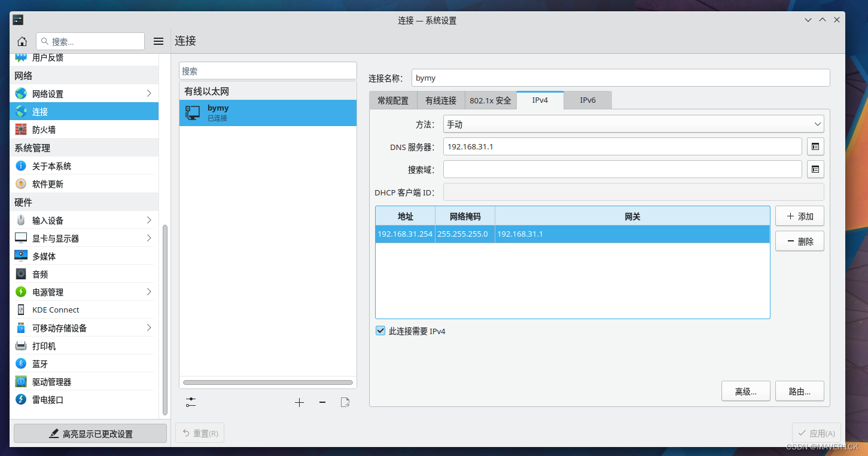Viewport: 868px width, 456px height.
Task: Open the 方法 dropdown showing 手动
Action: (x=634, y=124)
